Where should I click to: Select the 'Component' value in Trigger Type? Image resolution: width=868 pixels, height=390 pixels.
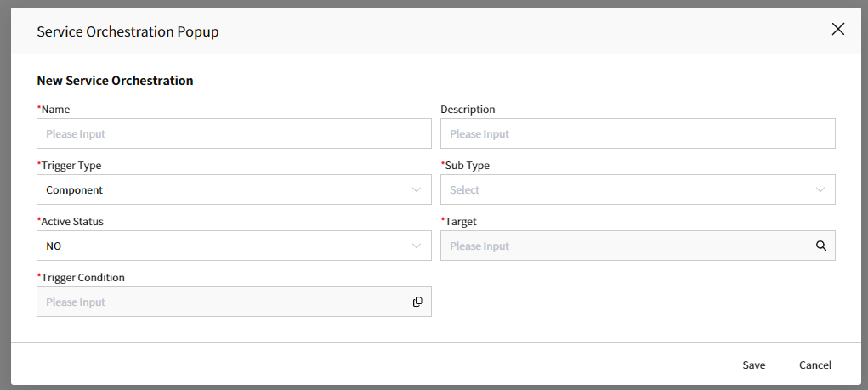click(x=74, y=189)
